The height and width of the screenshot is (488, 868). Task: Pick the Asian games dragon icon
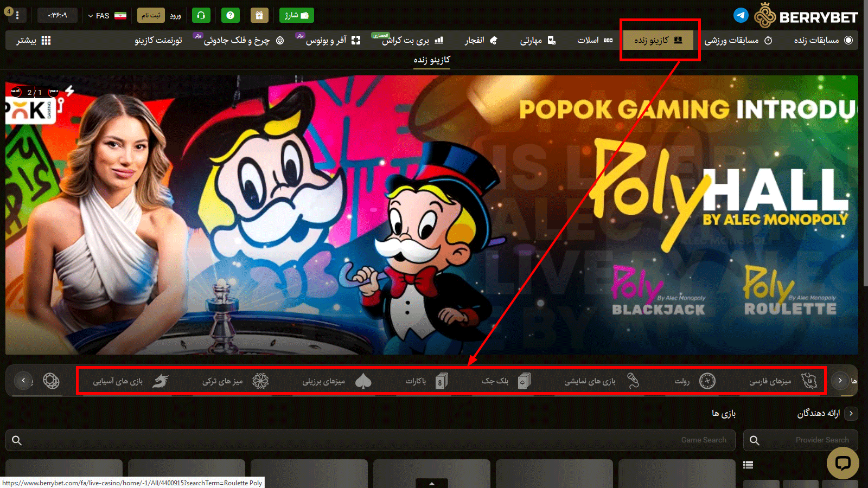160,381
